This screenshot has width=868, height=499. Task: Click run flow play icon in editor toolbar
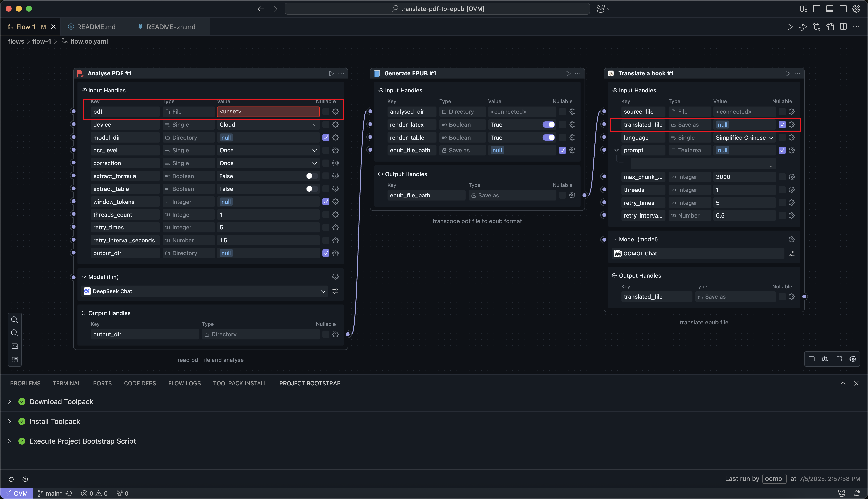pos(790,27)
